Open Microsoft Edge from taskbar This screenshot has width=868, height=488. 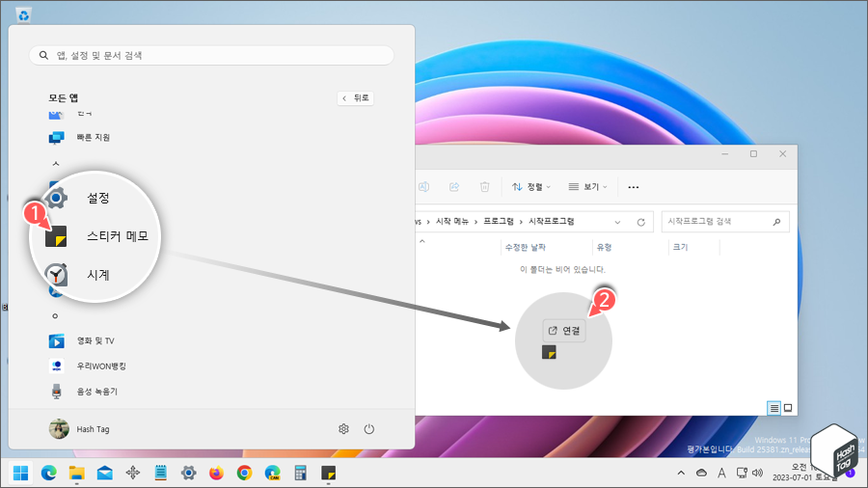(49, 474)
